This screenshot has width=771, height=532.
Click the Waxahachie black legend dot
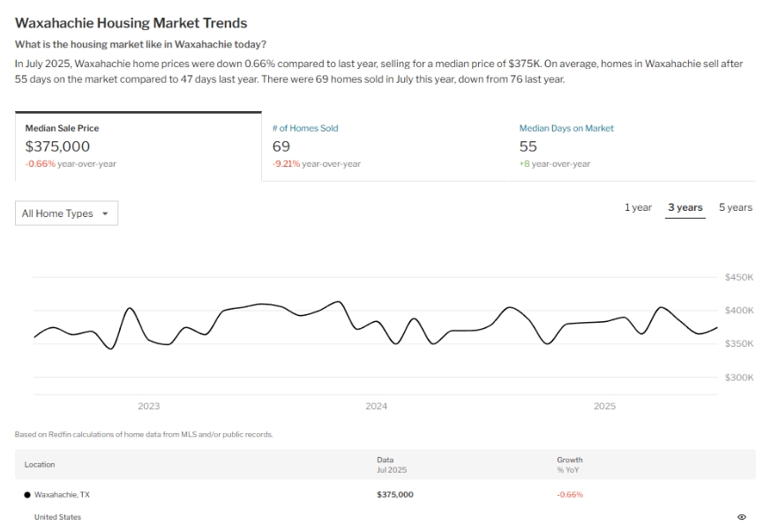pyautogui.click(x=27, y=495)
